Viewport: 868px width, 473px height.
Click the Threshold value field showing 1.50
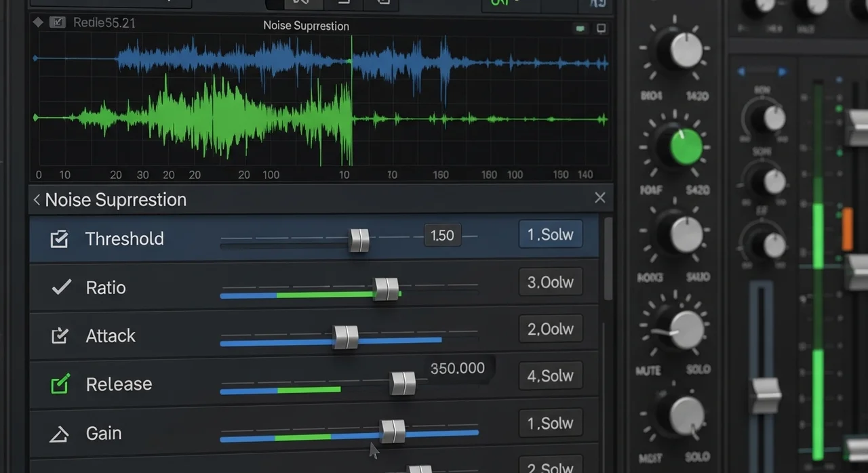[x=442, y=235]
